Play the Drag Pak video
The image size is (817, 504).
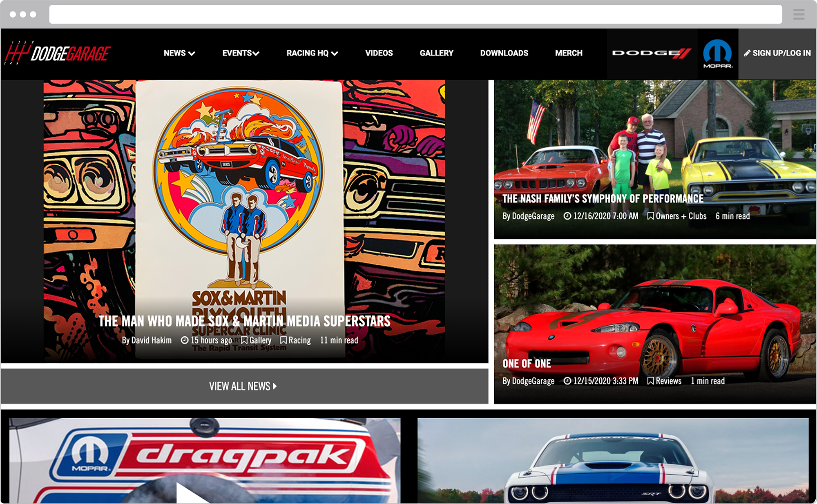click(192, 493)
